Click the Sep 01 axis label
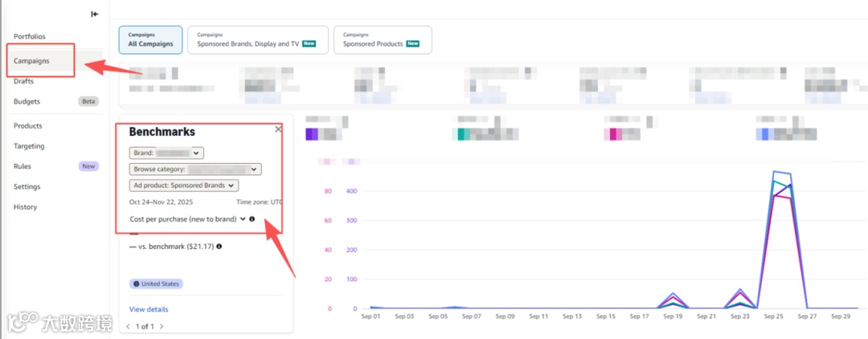868x339 pixels. click(371, 317)
